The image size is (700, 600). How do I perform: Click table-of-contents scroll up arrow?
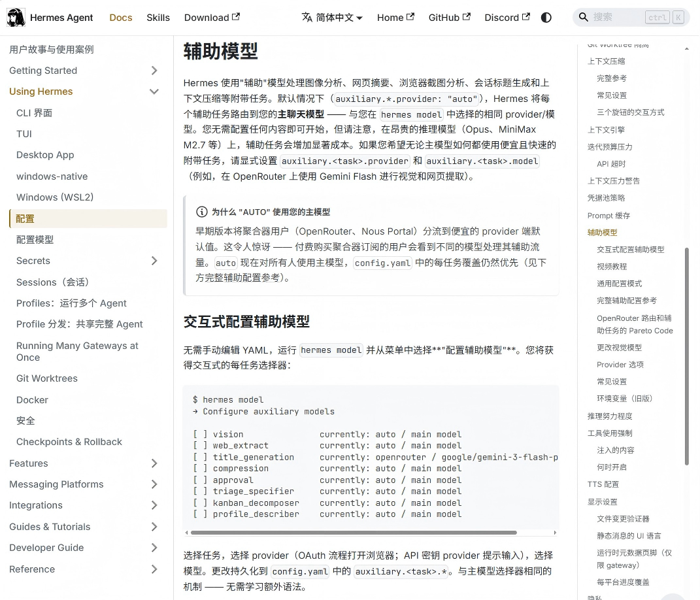687,48
